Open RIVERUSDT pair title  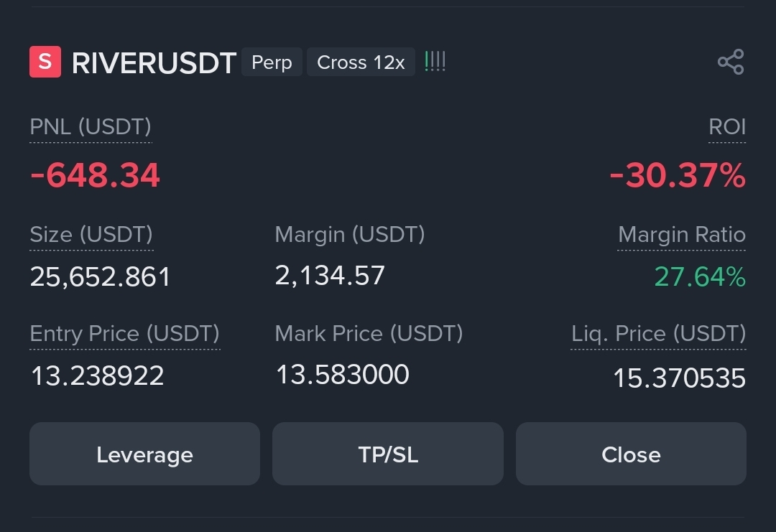pos(154,62)
